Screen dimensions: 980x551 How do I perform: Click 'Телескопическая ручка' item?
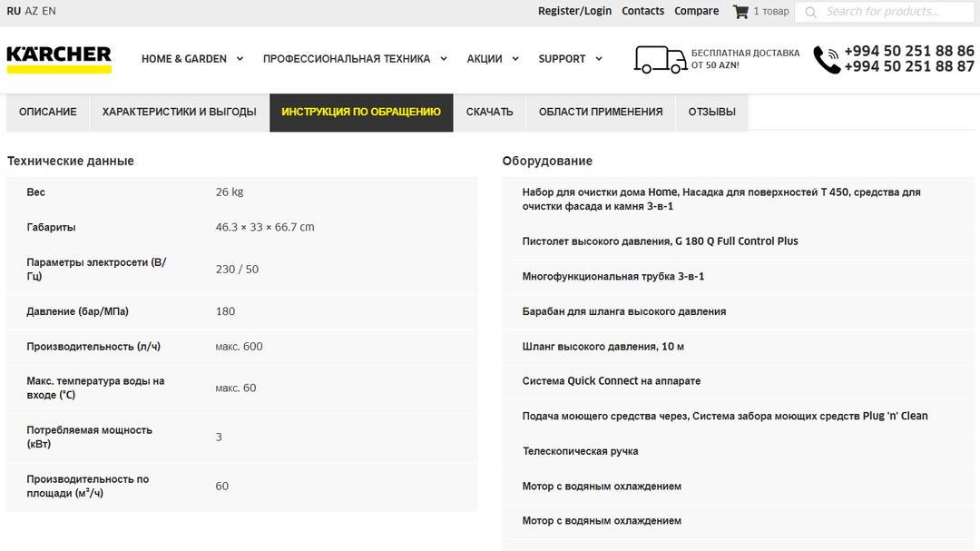pyautogui.click(x=580, y=451)
